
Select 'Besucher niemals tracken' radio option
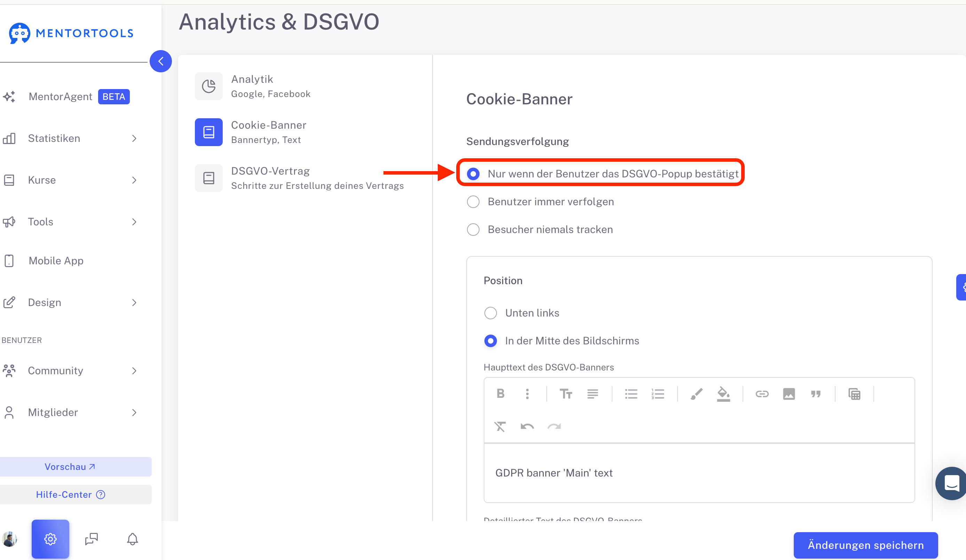(x=540, y=230)
